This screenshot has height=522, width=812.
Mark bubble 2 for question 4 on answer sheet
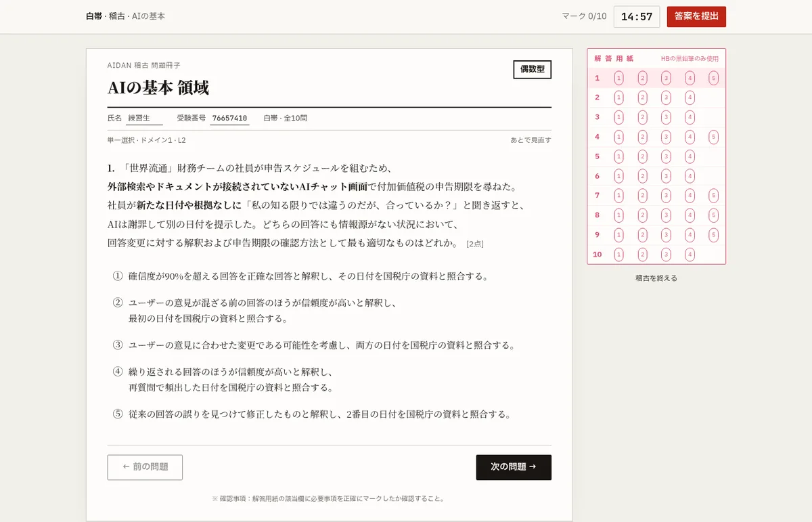[642, 137]
